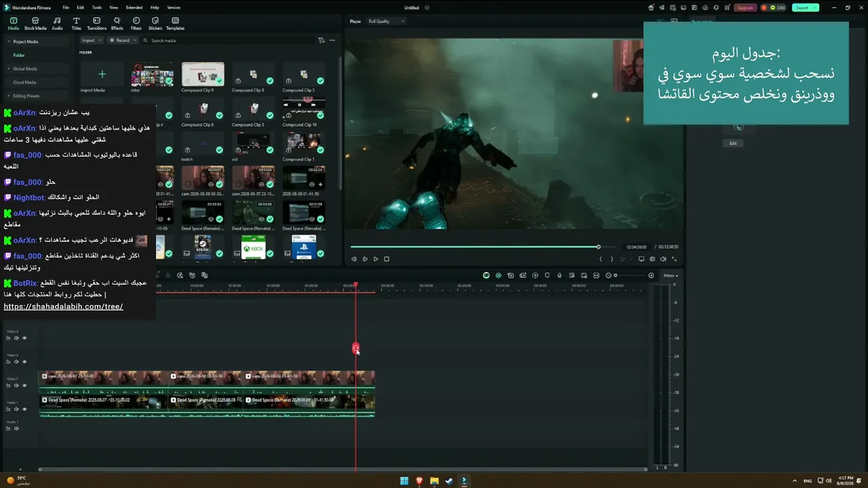Click the play-frame-by-frame button in player
The image size is (868, 488).
pos(365,259)
